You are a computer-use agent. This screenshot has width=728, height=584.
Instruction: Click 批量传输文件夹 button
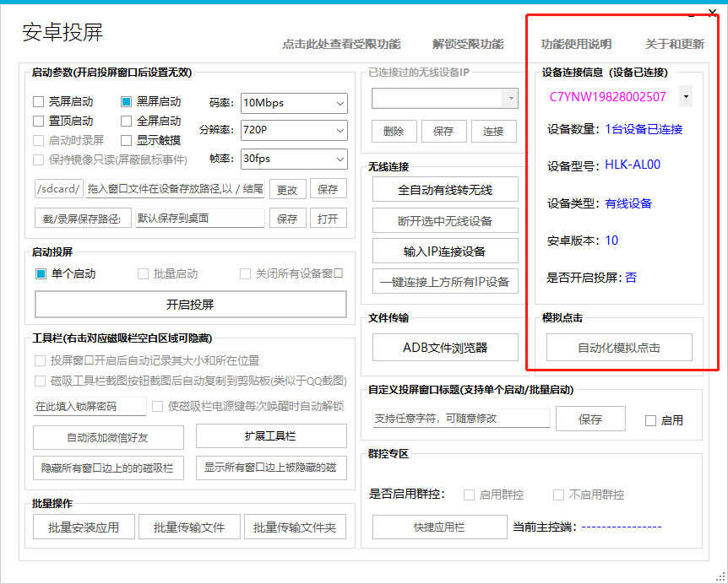point(295,527)
